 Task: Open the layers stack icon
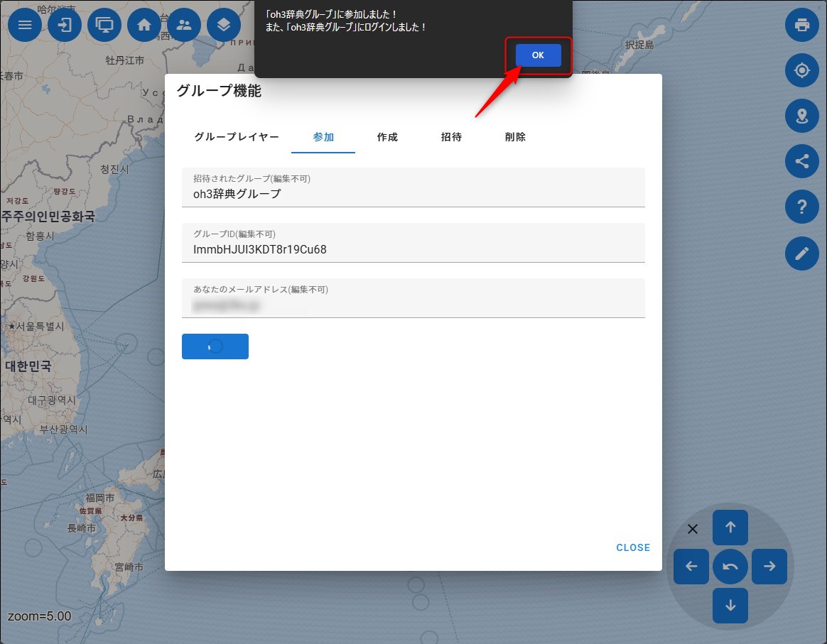224,25
